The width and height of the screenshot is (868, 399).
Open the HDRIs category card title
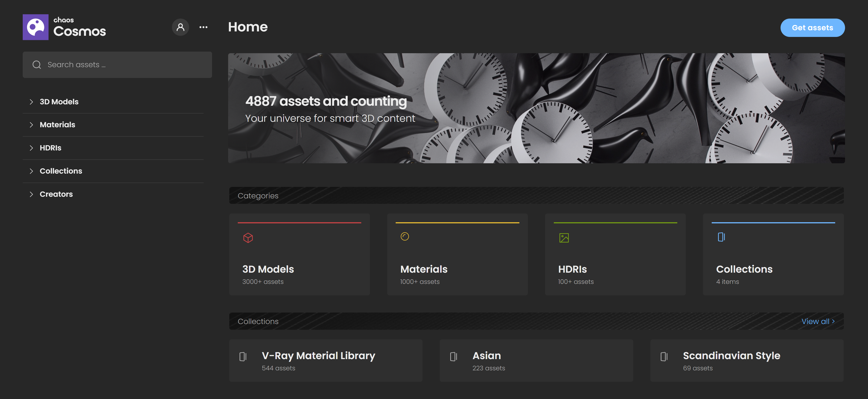[572, 269]
